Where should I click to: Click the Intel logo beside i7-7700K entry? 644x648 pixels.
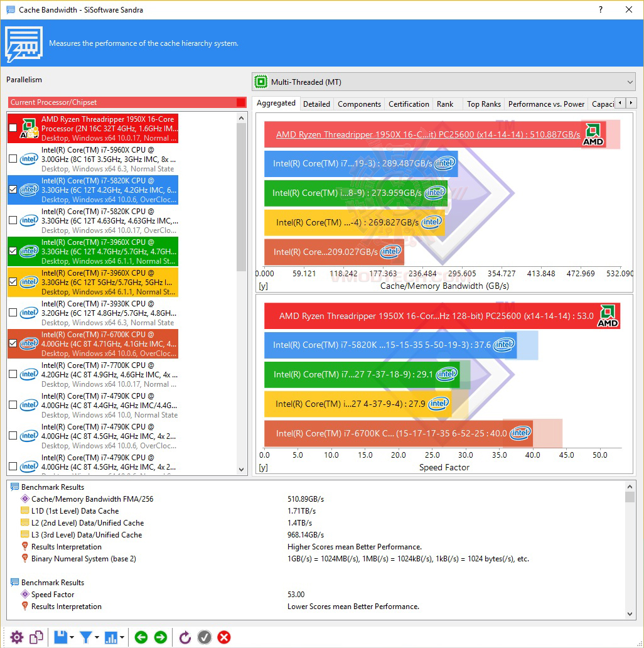click(29, 374)
